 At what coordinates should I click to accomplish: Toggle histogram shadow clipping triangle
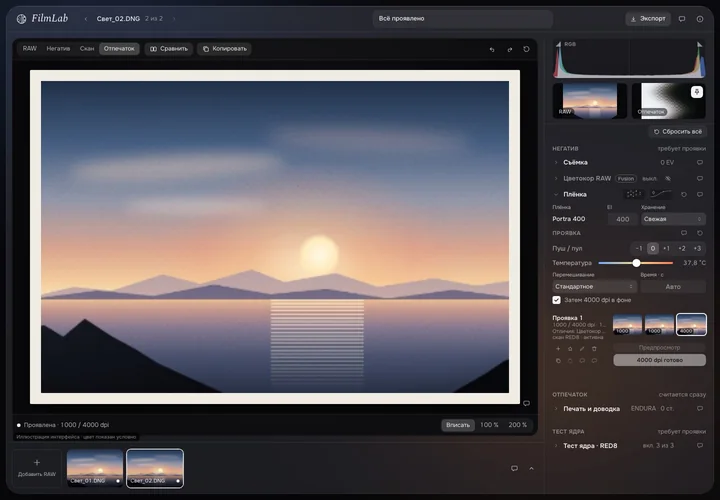558,44
